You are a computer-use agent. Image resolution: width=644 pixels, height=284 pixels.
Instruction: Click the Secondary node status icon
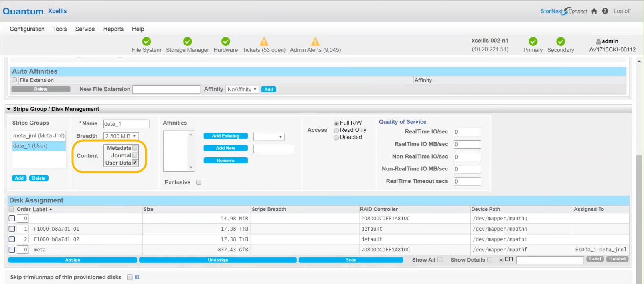coord(561,41)
